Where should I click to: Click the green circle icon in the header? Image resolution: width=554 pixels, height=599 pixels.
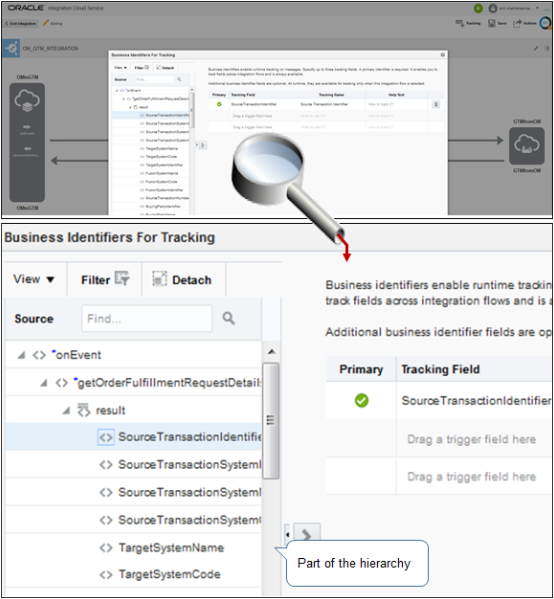(x=478, y=8)
